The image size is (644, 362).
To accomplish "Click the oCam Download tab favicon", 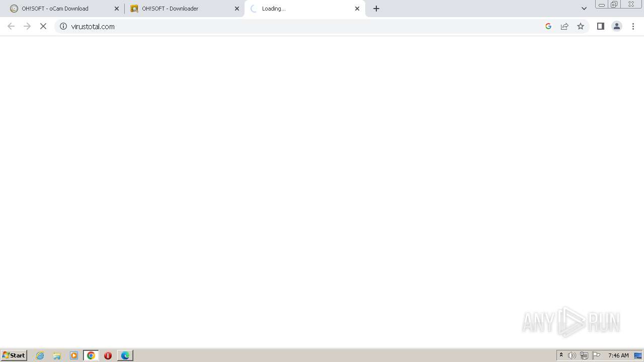I will tap(14, 9).
